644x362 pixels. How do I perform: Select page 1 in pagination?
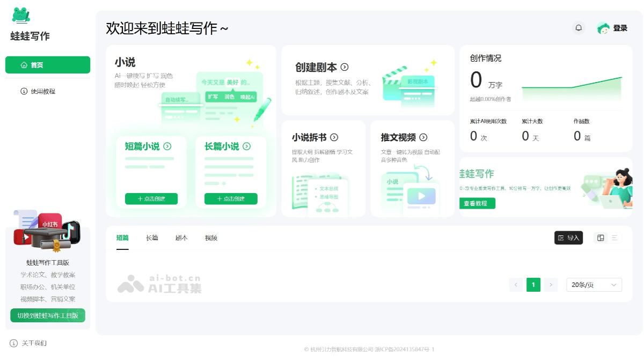pyautogui.click(x=533, y=285)
